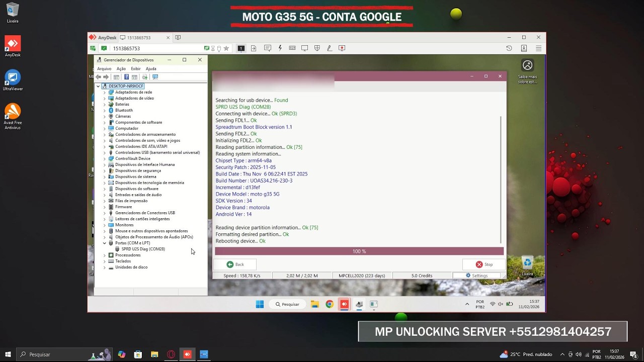
Task: Click the AnyDesk file transfer icon
Action: (254, 48)
